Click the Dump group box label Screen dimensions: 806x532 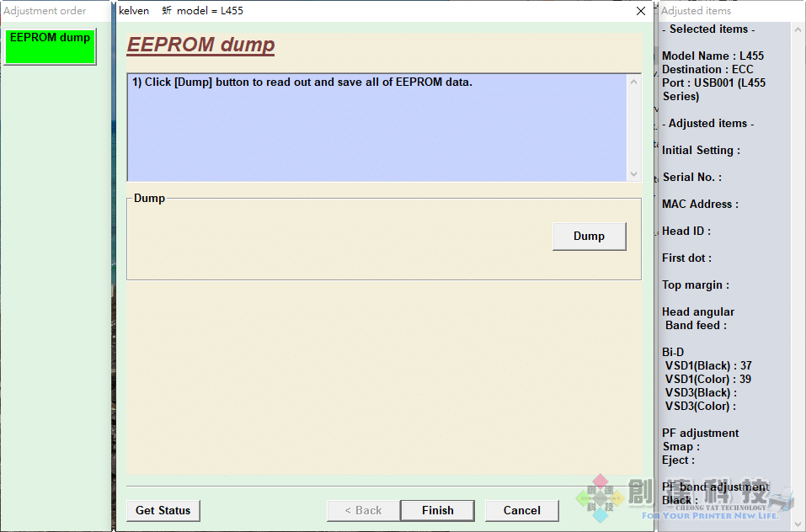tap(148, 198)
